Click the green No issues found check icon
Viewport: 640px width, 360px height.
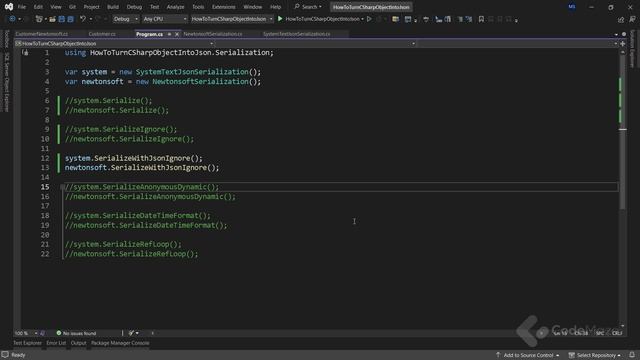(x=59, y=333)
